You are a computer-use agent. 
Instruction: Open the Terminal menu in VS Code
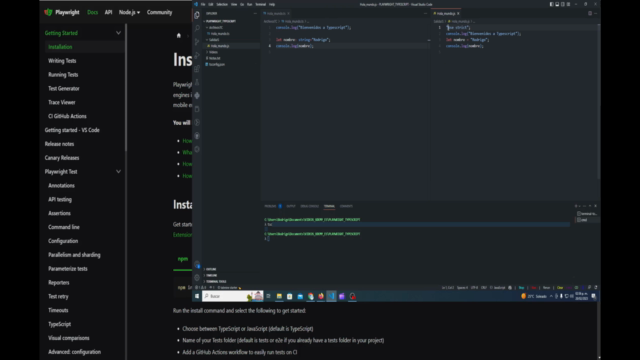click(260, 4)
